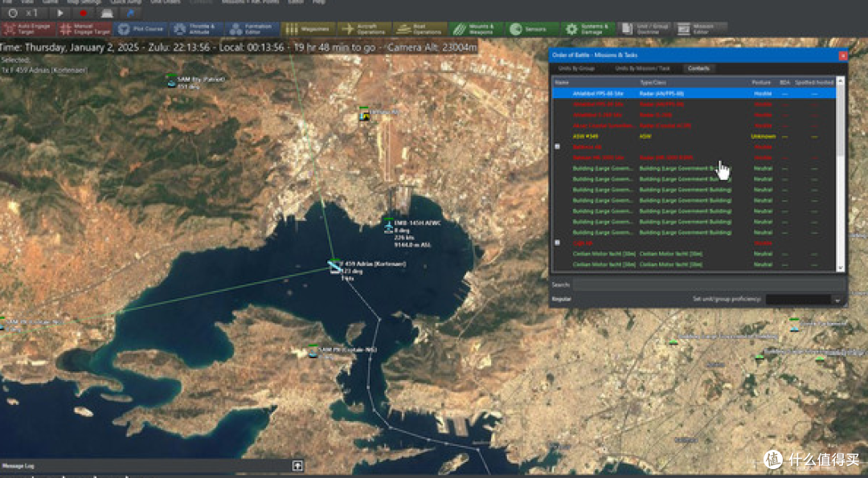Open the Quick Jump menu
This screenshot has height=478, width=868.
pos(125,2)
